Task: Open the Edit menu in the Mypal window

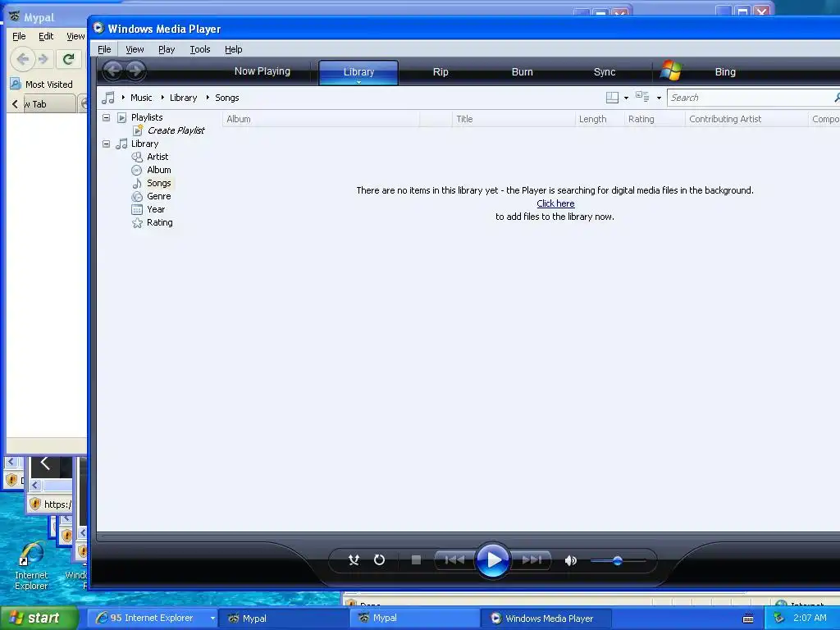Action: pos(46,36)
